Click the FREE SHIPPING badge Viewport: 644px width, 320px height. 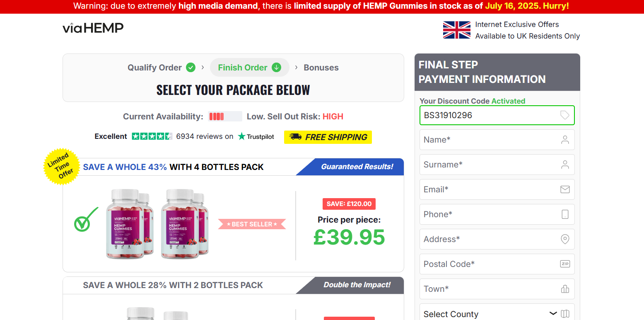[328, 137]
